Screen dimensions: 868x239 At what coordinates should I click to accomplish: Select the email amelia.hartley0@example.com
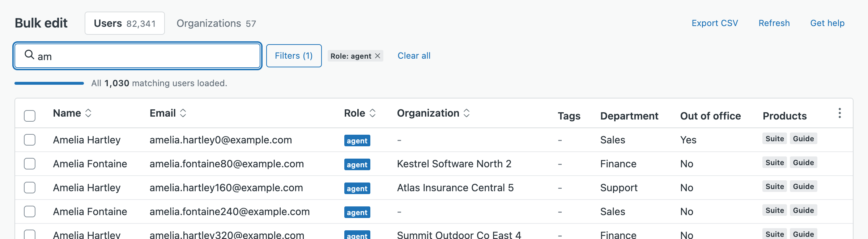221,140
